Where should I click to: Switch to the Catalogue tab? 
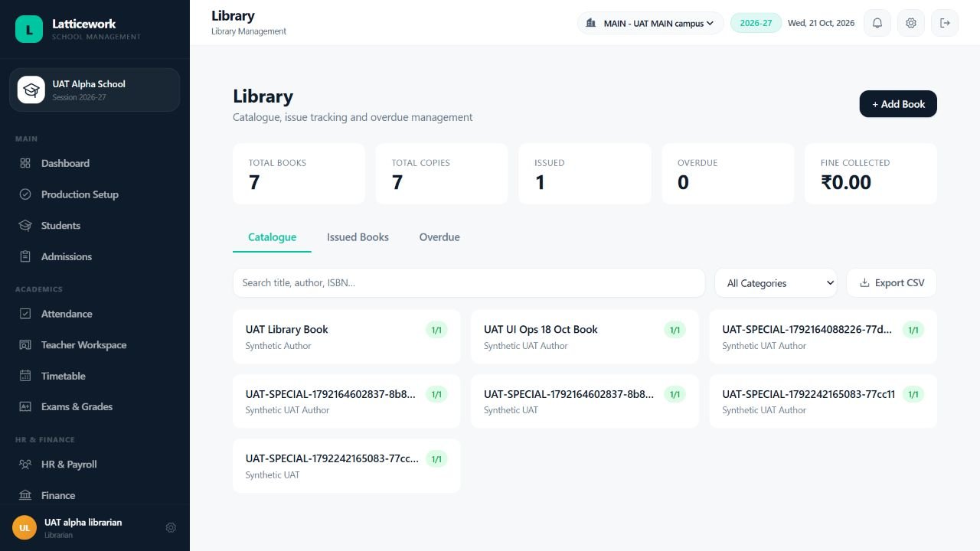(272, 237)
